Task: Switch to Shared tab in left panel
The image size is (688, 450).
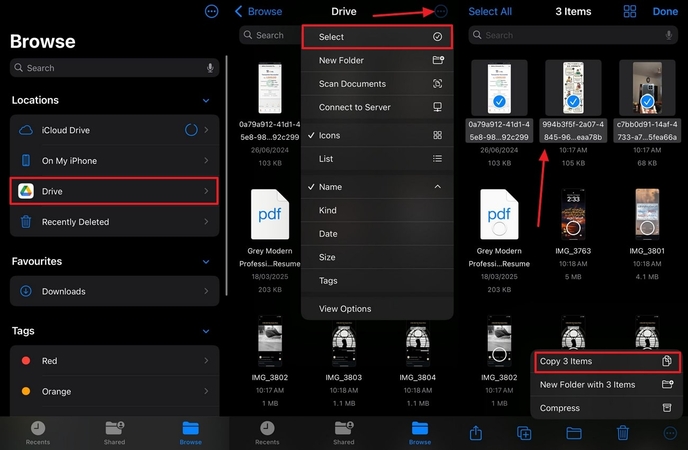Action: click(115, 433)
